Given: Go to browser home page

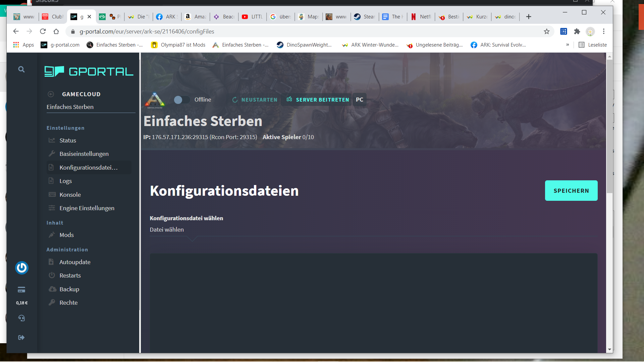Looking at the screenshot, I should (x=56, y=32).
